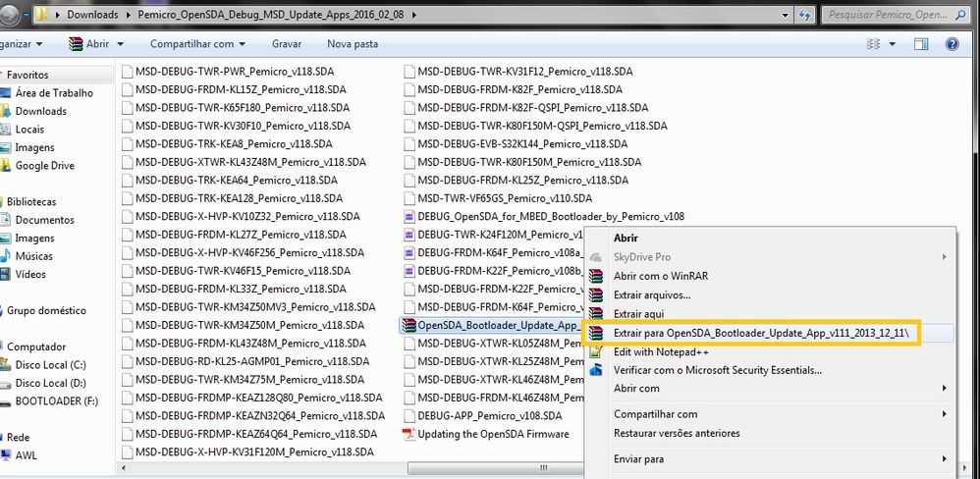Select MSD-DEBUG-TWR-KV31F12_Pemicro_v118.SDA file

point(517,72)
